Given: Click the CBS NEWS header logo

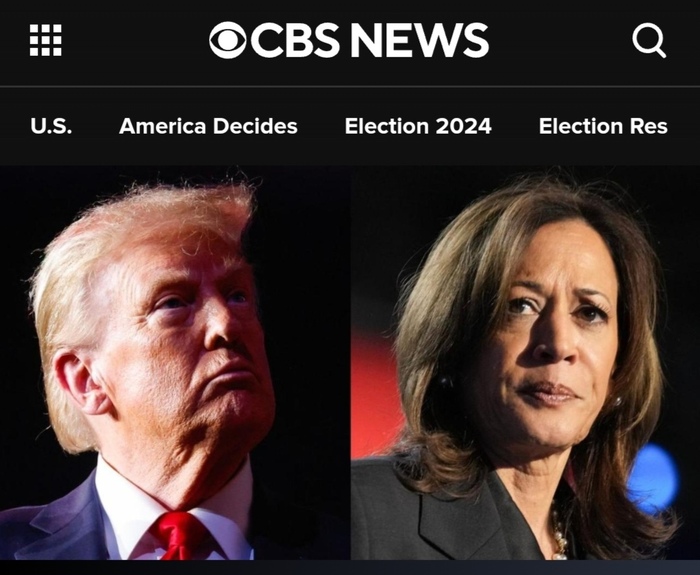Looking at the screenshot, I should click(x=349, y=40).
